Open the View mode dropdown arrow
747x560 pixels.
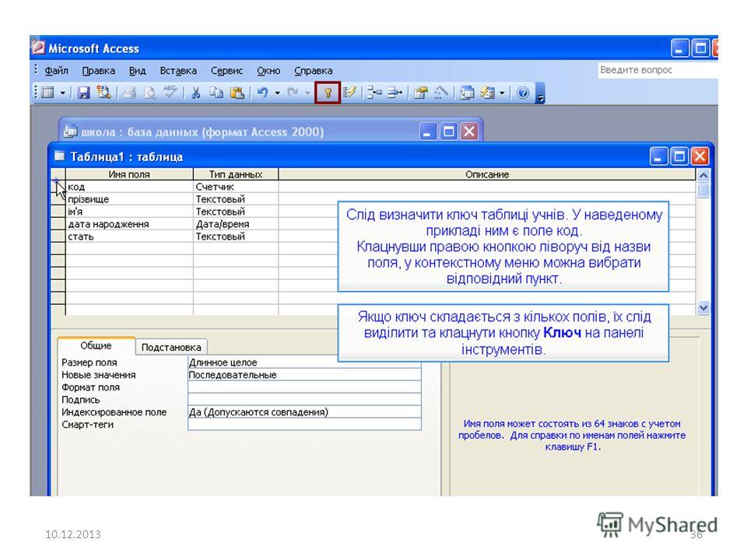(x=62, y=93)
